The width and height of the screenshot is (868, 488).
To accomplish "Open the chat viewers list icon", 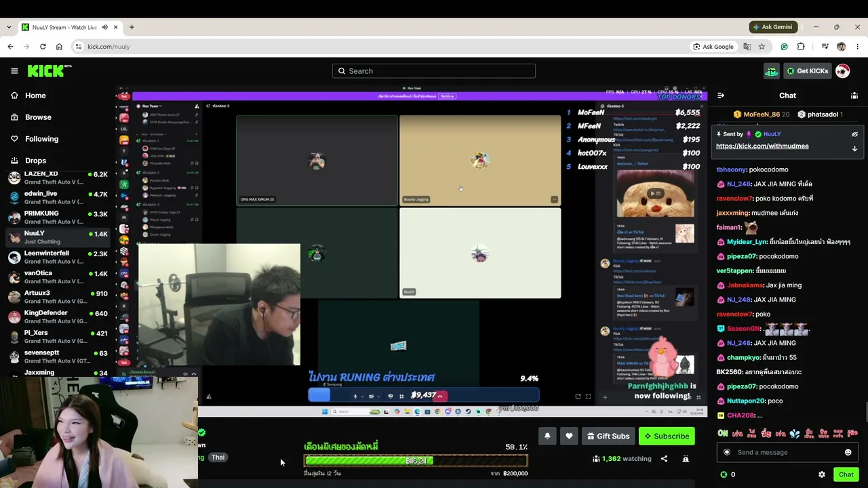I will [x=854, y=96].
